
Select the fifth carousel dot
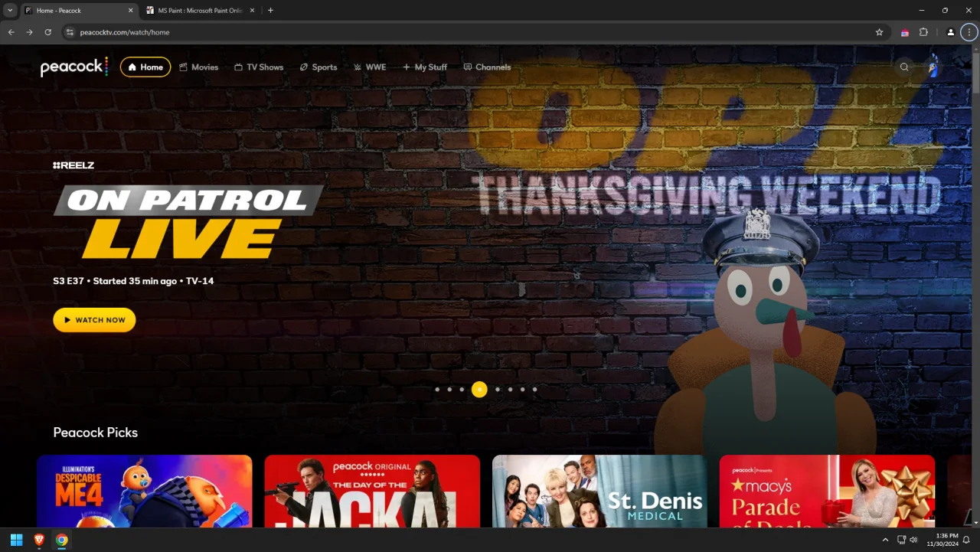(x=498, y=390)
